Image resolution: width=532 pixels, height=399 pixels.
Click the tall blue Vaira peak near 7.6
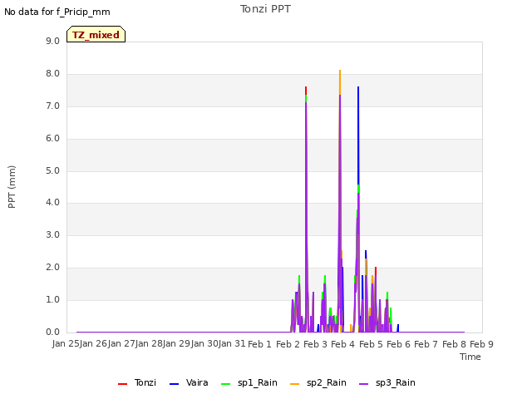(x=358, y=135)
